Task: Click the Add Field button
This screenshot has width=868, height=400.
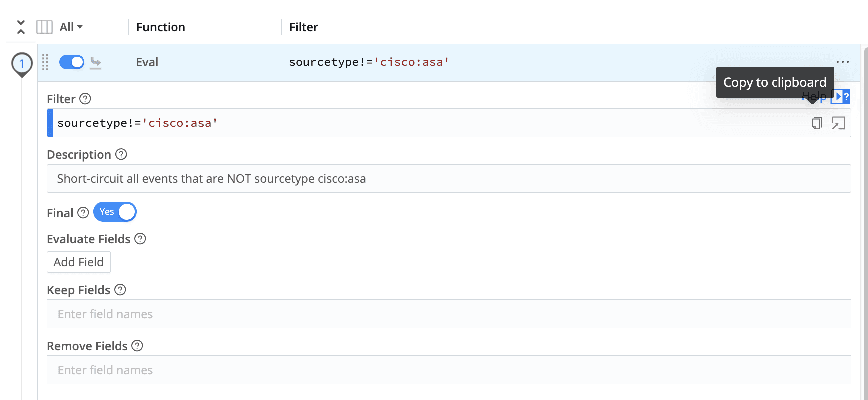Action: [79, 262]
